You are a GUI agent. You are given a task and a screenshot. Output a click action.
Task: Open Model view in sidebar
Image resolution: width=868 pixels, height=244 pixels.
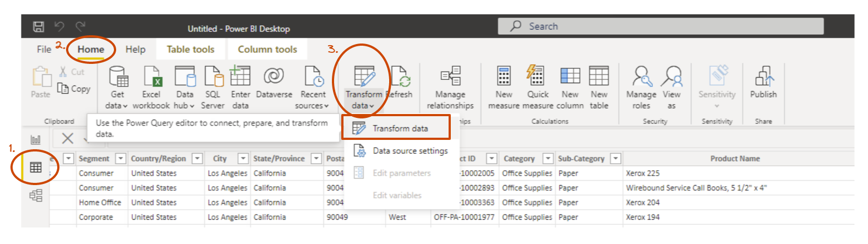click(x=36, y=196)
